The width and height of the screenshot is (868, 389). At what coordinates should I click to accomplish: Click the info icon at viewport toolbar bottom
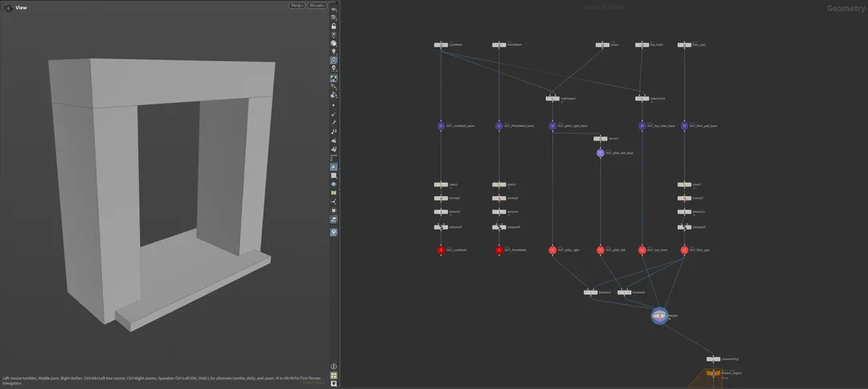tap(334, 366)
